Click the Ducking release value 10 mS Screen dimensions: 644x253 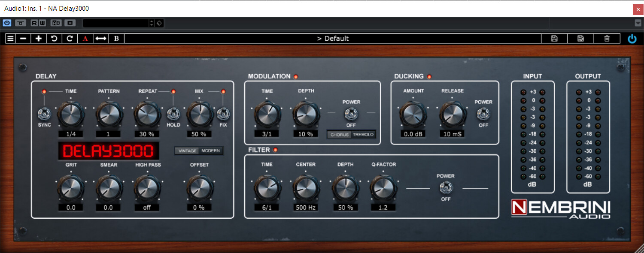452,134
